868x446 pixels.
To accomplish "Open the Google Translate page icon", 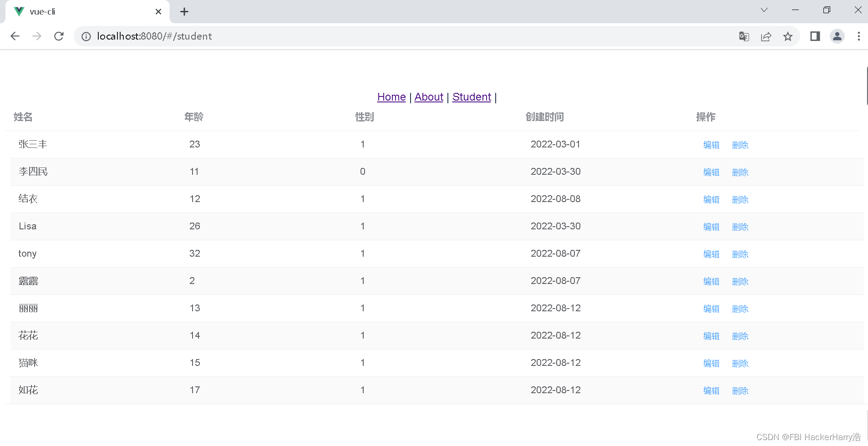I will pos(744,36).
